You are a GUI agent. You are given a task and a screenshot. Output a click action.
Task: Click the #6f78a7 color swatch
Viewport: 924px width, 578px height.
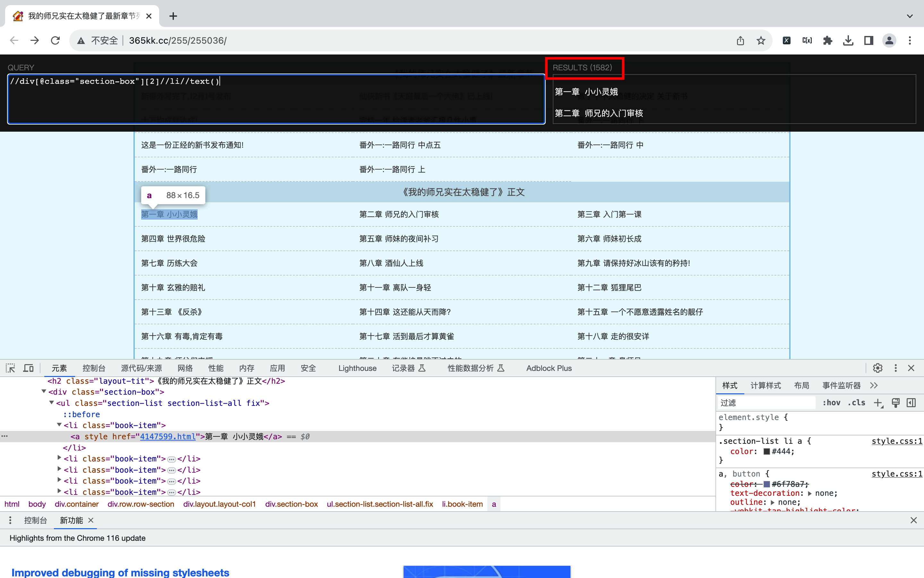pos(767,484)
